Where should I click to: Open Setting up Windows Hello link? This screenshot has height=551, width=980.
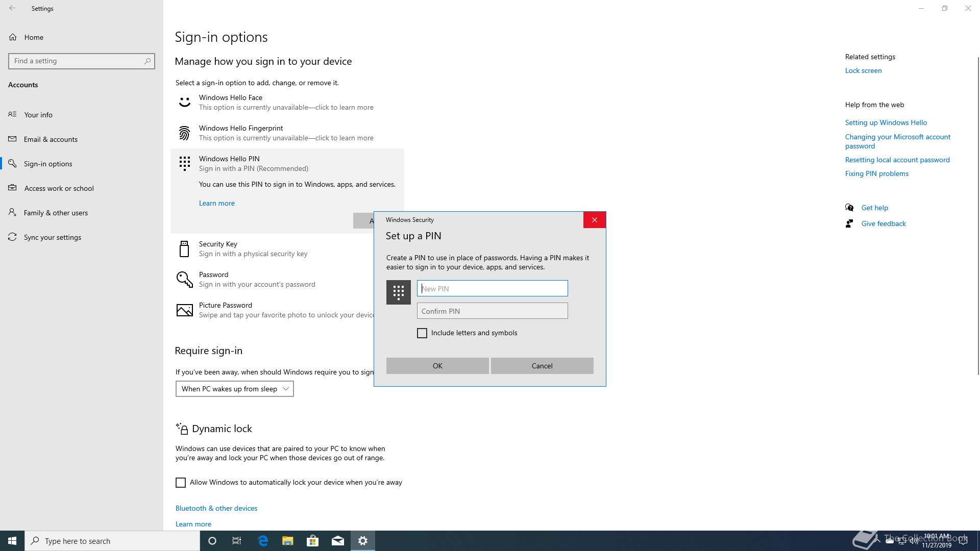click(x=886, y=122)
